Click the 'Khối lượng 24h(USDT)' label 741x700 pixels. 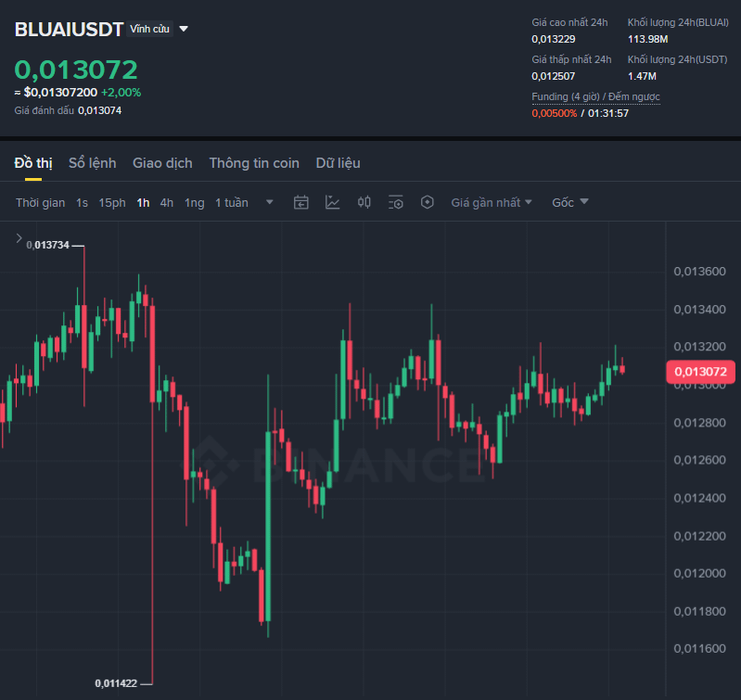(677, 59)
